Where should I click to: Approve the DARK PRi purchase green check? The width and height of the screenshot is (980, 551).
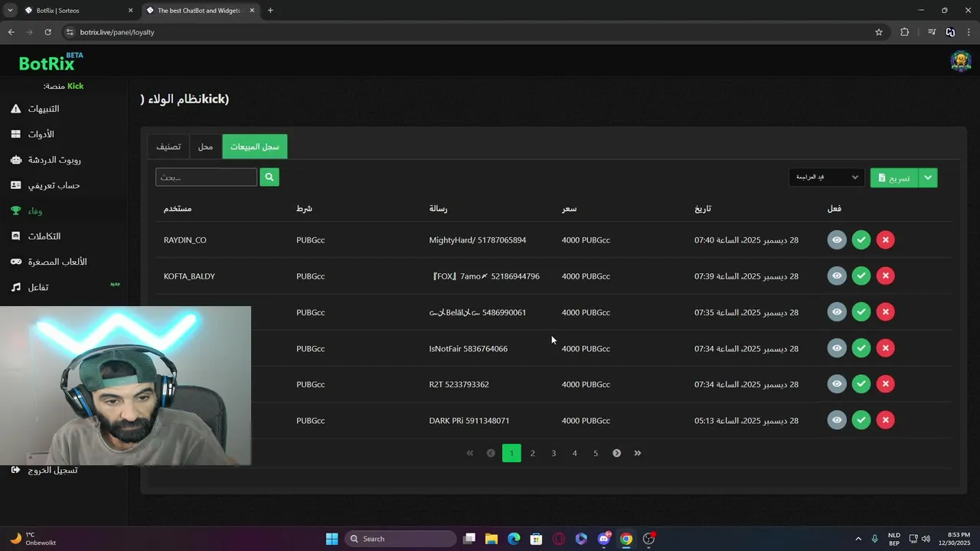861,419
